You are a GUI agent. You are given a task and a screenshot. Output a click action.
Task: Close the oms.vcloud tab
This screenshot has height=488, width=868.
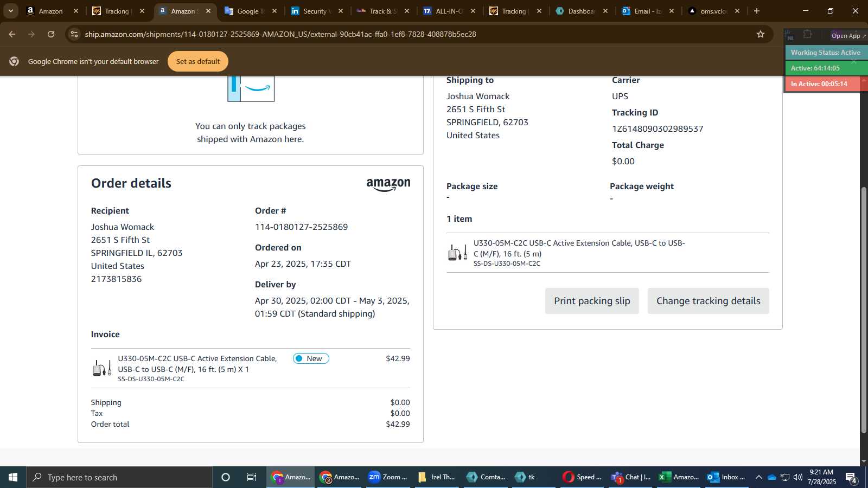point(737,11)
